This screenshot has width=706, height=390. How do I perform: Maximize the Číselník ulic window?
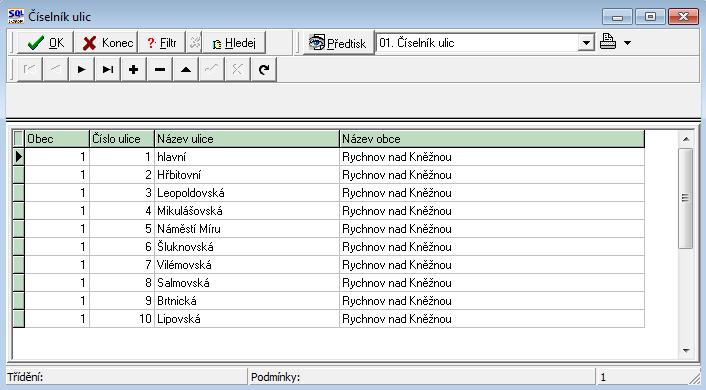pyautogui.click(x=650, y=17)
